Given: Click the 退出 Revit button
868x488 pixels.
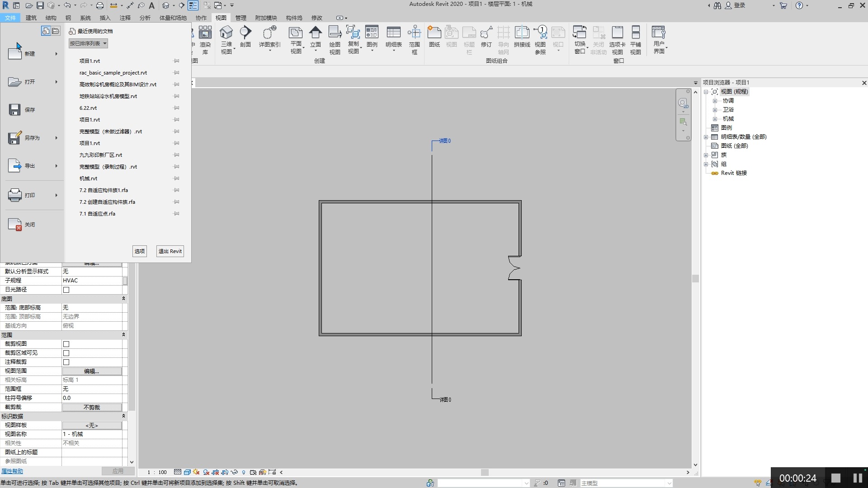Looking at the screenshot, I should (170, 251).
